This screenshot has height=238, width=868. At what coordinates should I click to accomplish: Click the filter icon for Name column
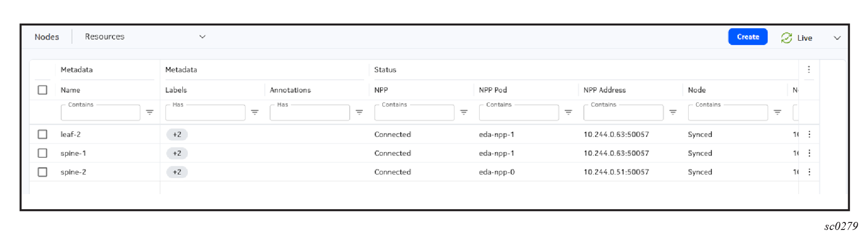[150, 112]
